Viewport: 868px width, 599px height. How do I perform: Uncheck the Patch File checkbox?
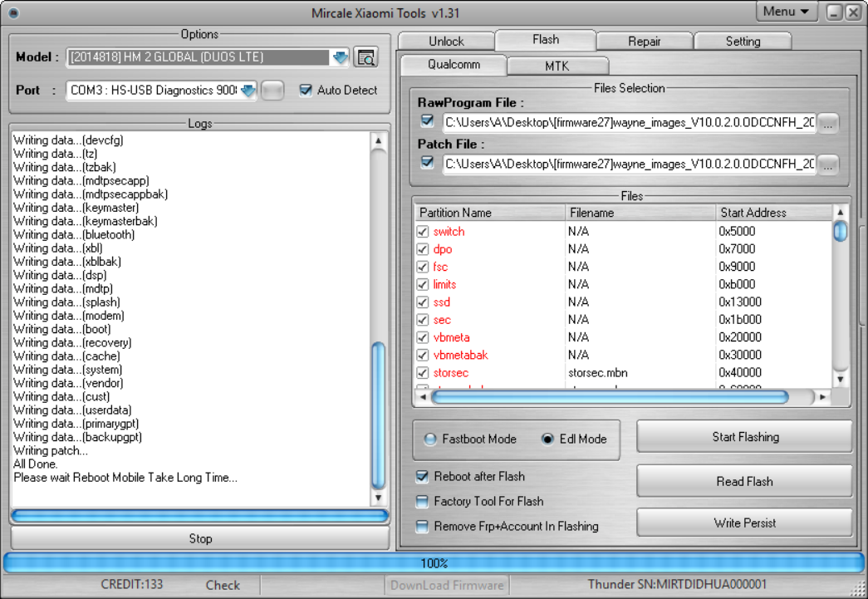point(427,162)
